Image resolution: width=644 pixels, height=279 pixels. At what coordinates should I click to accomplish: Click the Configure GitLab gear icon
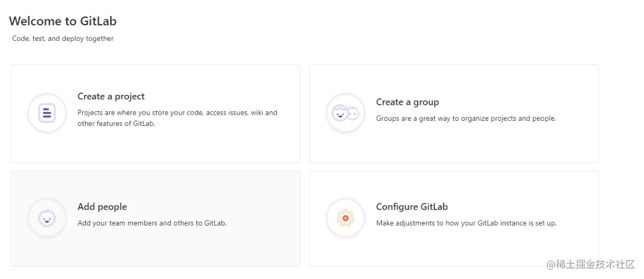coord(345,218)
